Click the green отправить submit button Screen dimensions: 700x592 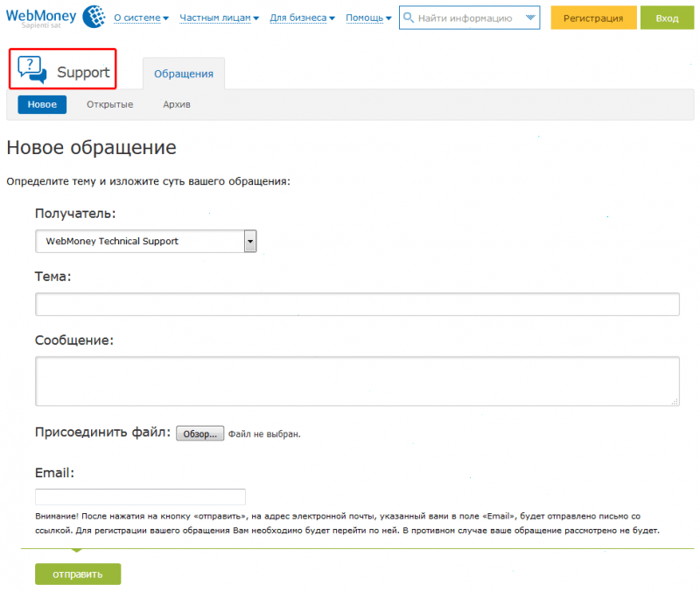[x=78, y=574]
